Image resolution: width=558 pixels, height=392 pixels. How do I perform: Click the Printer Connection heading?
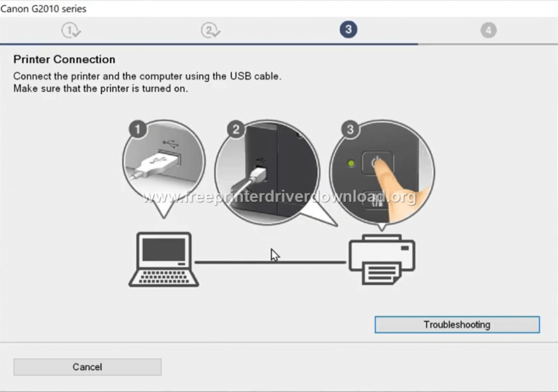pos(64,59)
